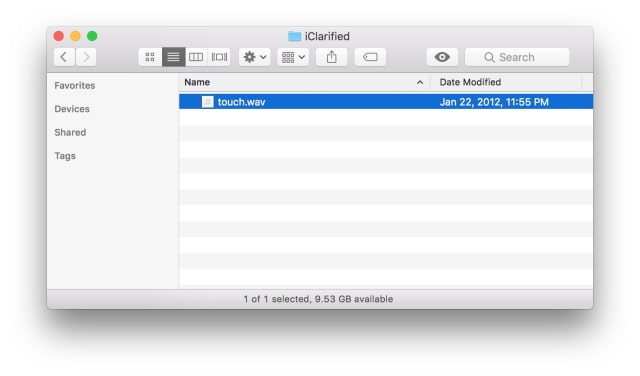640x376 pixels.
Task: Click the Devices sidebar section
Action: 72,109
